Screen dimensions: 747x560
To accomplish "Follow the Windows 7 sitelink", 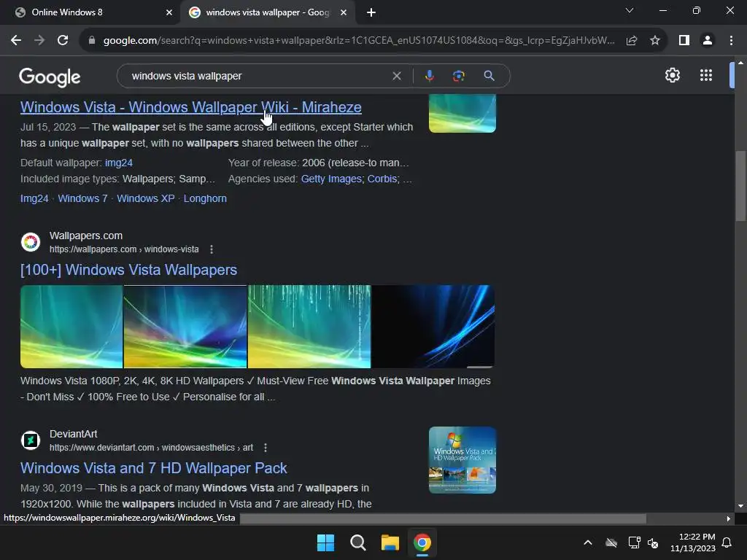I will pos(82,198).
